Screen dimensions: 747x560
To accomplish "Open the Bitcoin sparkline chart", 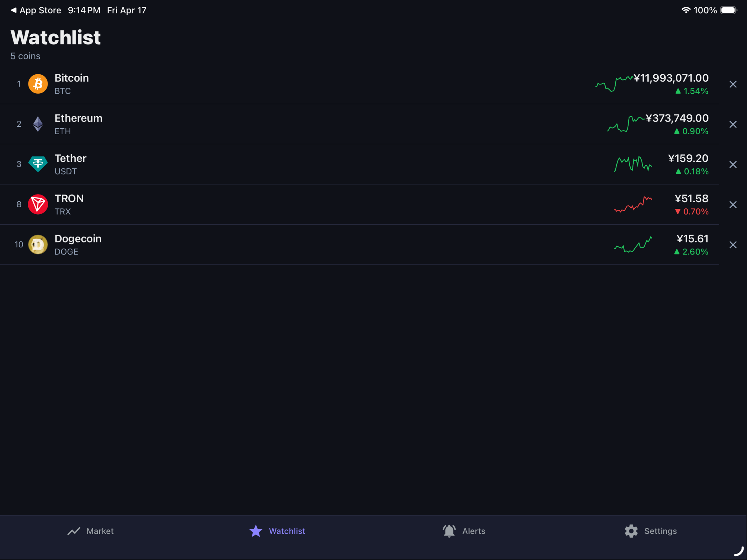I will click(x=614, y=84).
